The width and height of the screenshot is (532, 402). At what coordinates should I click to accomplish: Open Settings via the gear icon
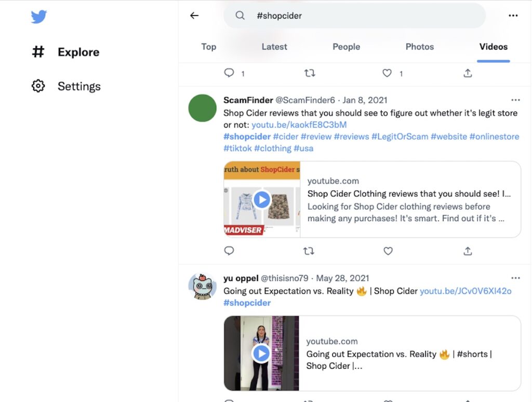(38, 86)
